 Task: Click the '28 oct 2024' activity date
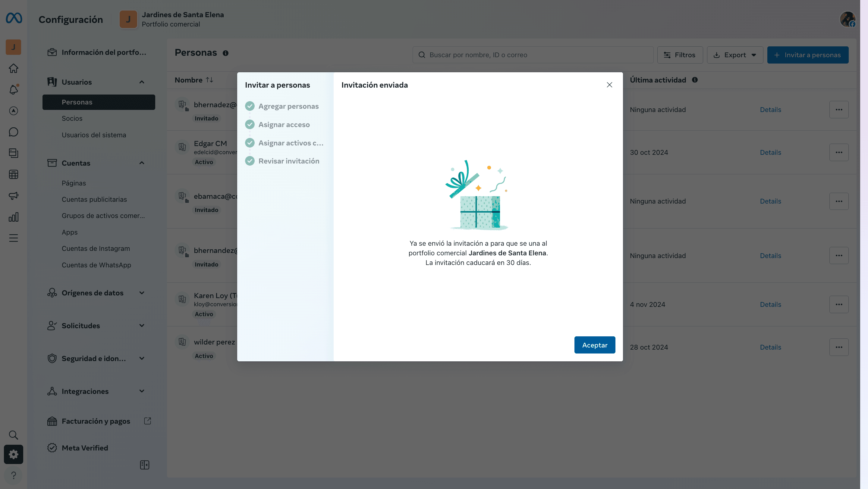click(x=649, y=347)
